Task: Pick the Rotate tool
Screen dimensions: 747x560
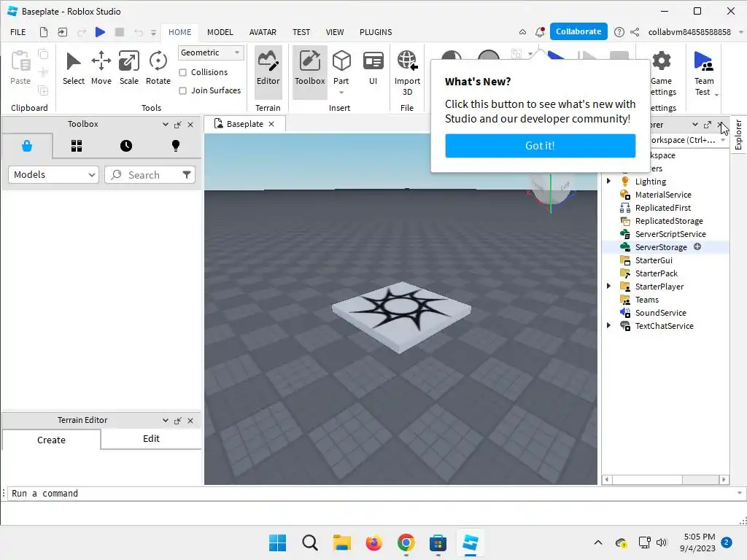Action: [x=158, y=69]
